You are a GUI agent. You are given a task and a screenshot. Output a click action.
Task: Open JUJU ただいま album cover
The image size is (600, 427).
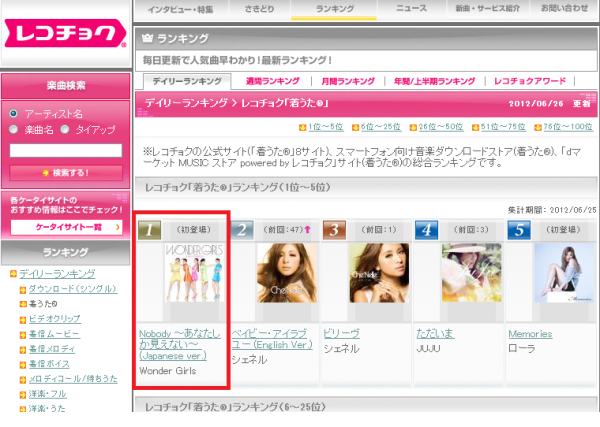tap(471, 273)
